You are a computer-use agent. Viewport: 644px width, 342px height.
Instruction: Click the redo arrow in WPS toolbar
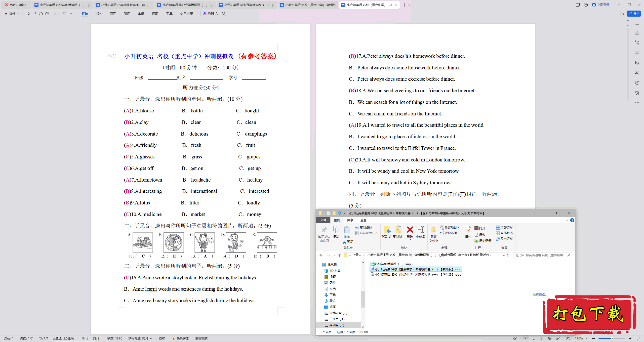[x=65, y=14]
